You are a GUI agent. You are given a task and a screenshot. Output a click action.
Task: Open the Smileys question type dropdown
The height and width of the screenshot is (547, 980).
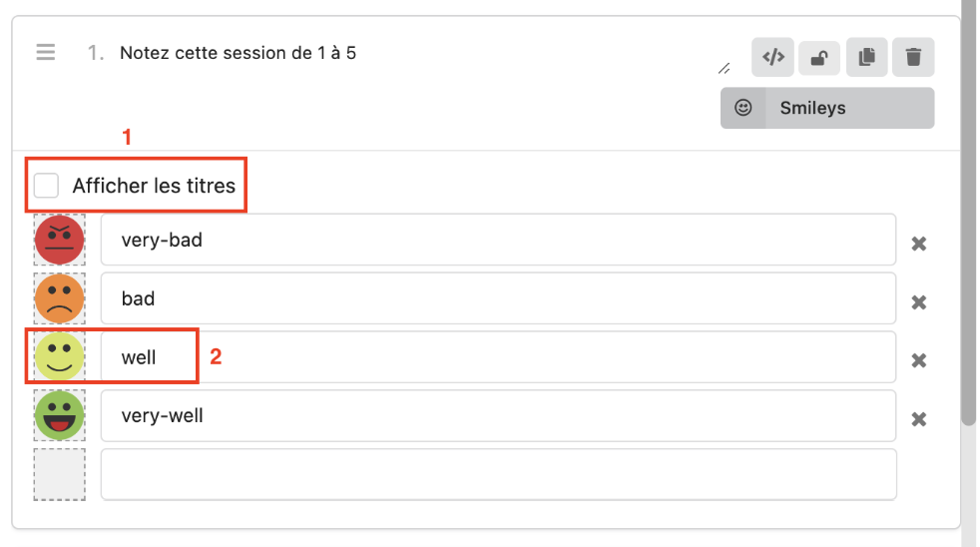pos(827,108)
